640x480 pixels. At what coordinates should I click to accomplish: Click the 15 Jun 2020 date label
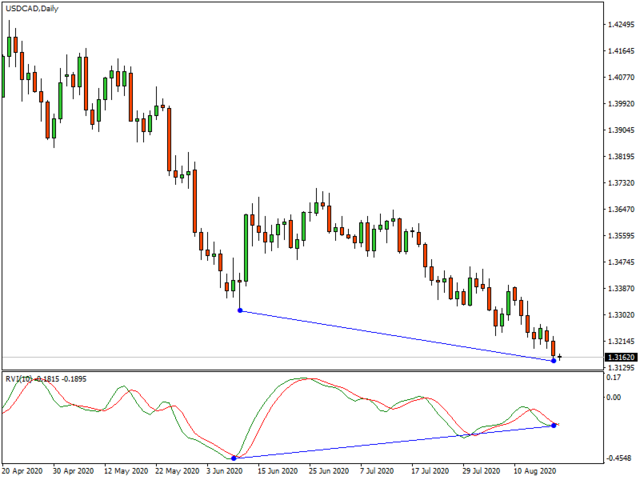278,471
